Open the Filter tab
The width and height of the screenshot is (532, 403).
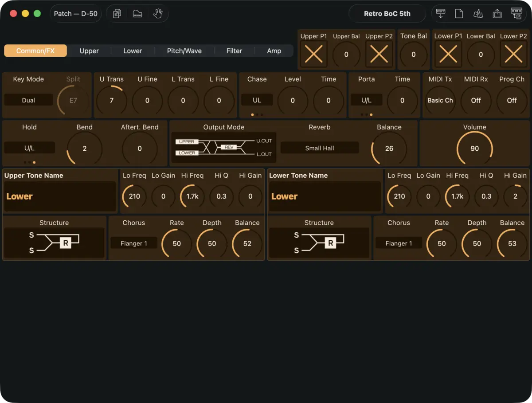(x=234, y=51)
